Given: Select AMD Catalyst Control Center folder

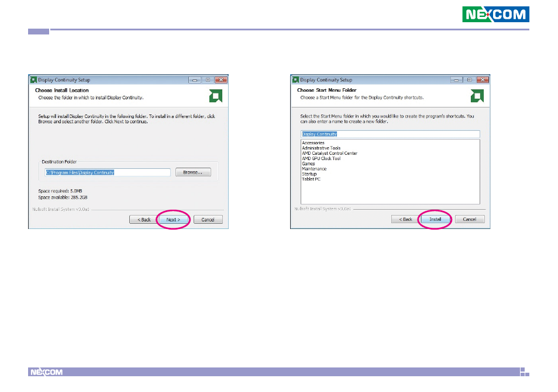Looking at the screenshot, I should point(329,153).
